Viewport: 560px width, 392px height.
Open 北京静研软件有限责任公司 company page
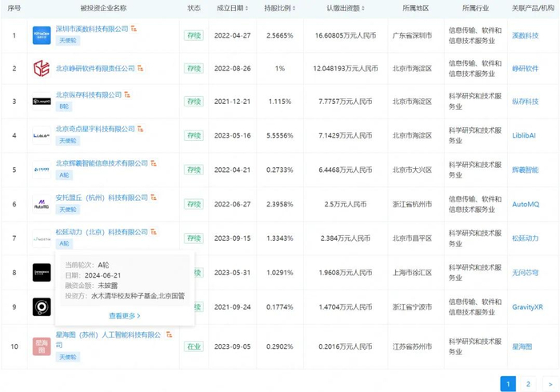tap(95, 68)
